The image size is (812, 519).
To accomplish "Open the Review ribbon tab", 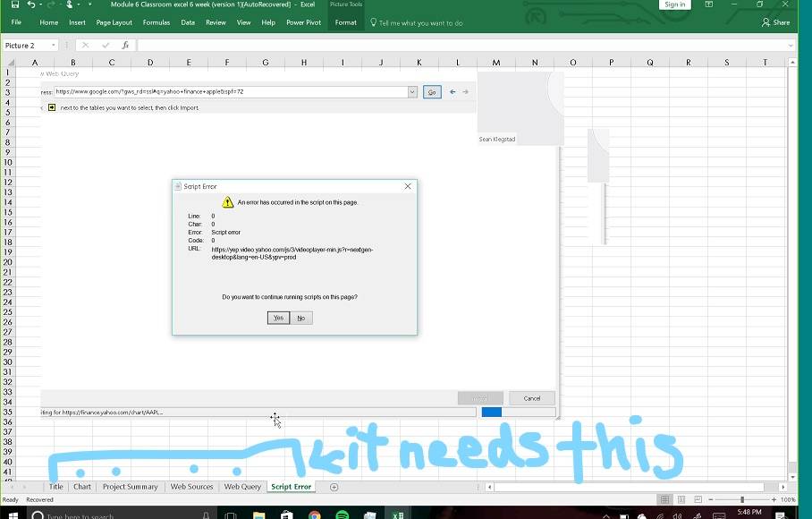I will [x=216, y=22].
